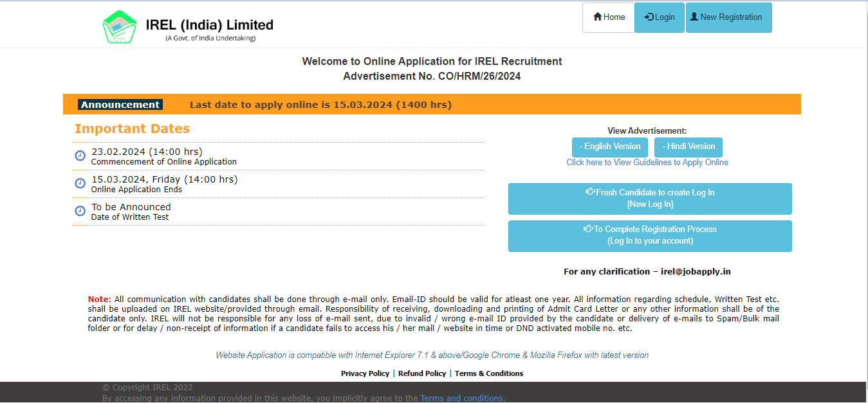Screen dimensions: 868x403
Task: Click 'Date of Written Test' text
Action: tap(130, 217)
